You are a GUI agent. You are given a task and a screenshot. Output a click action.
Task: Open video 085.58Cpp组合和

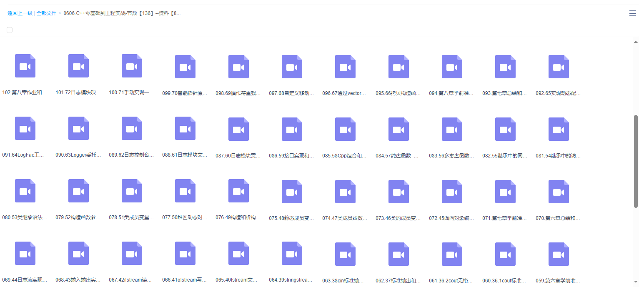point(345,129)
